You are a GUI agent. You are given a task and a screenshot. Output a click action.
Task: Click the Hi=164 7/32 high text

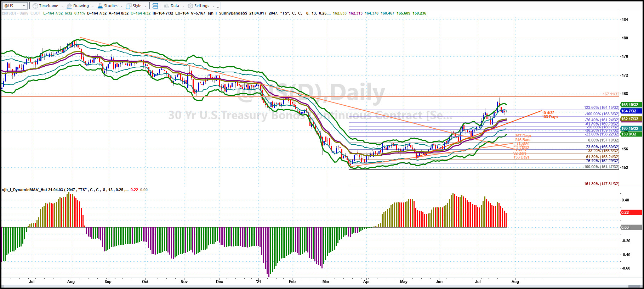point(163,13)
